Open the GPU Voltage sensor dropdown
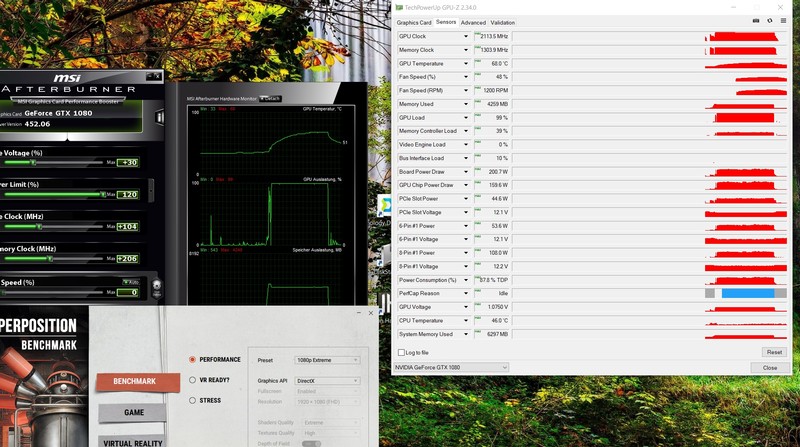 click(465, 307)
